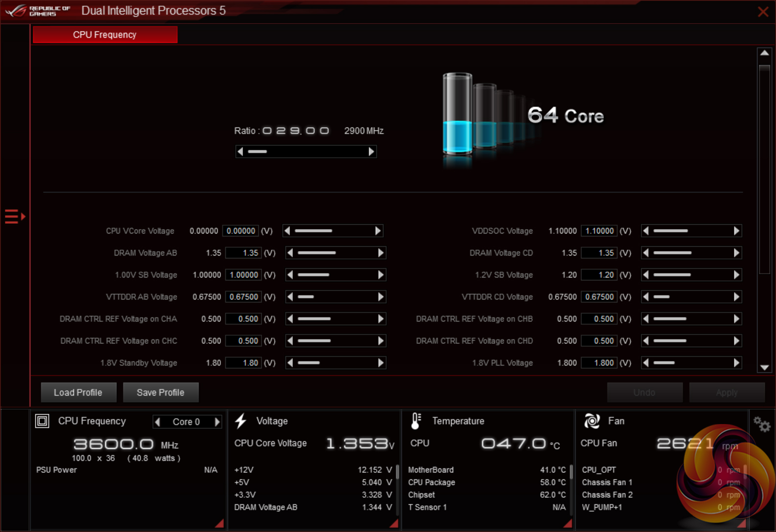The width and height of the screenshot is (776, 532).
Task: Increase 1.8V PLL Voltage
Action: pos(737,362)
